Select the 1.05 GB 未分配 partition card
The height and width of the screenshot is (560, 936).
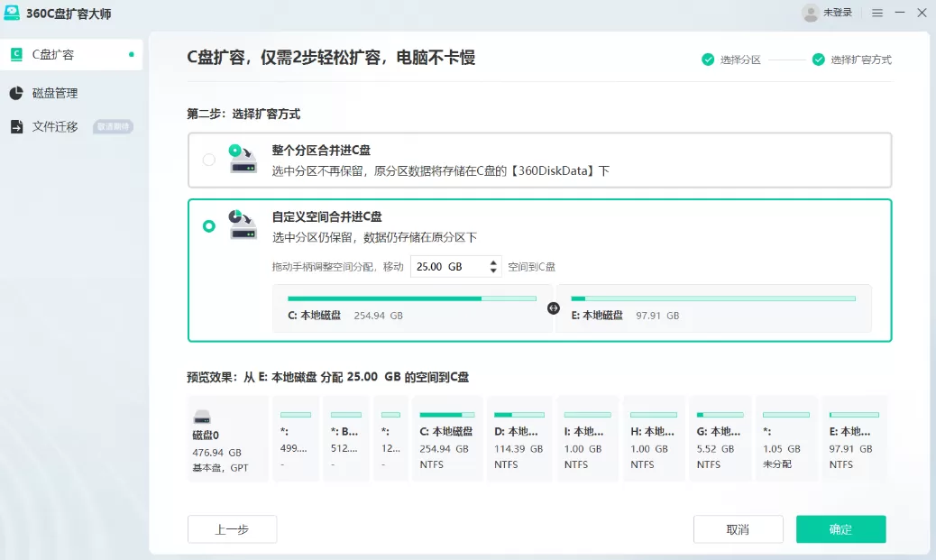pos(786,438)
